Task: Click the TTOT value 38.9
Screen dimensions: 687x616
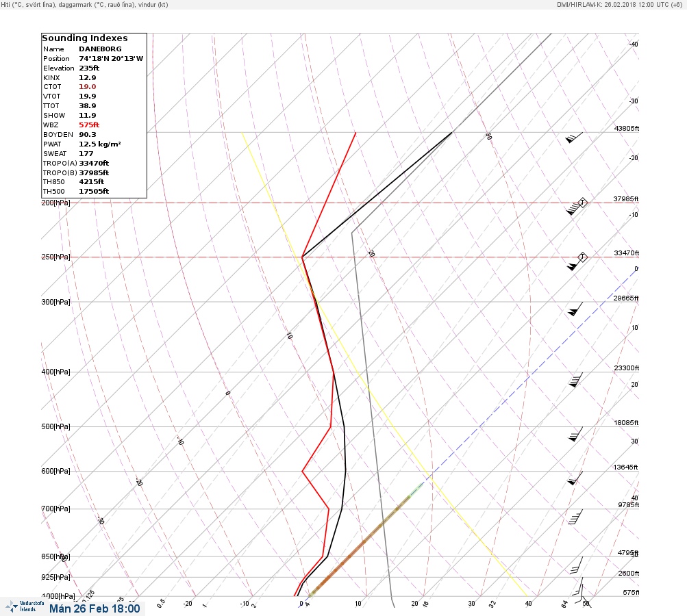Action: pos(88,106)
